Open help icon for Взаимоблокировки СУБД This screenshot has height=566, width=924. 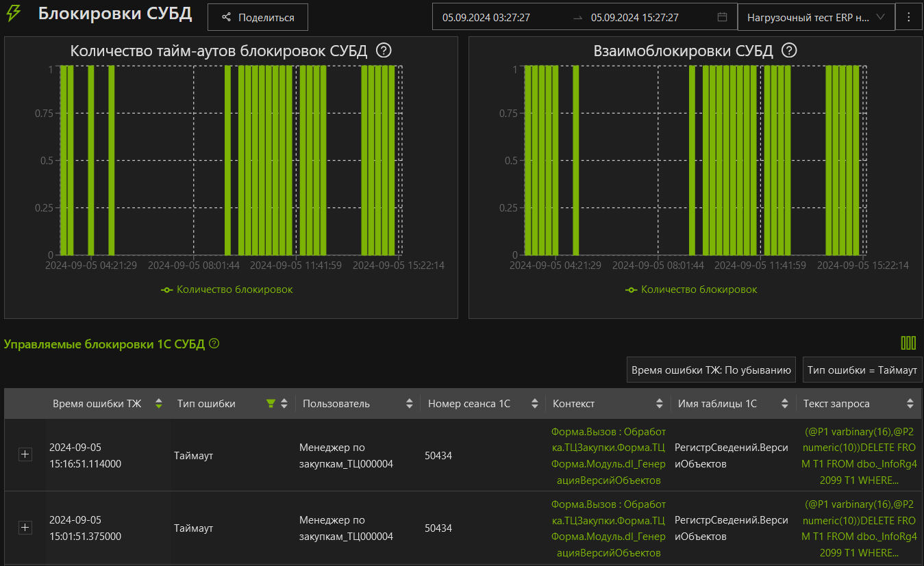790,50
